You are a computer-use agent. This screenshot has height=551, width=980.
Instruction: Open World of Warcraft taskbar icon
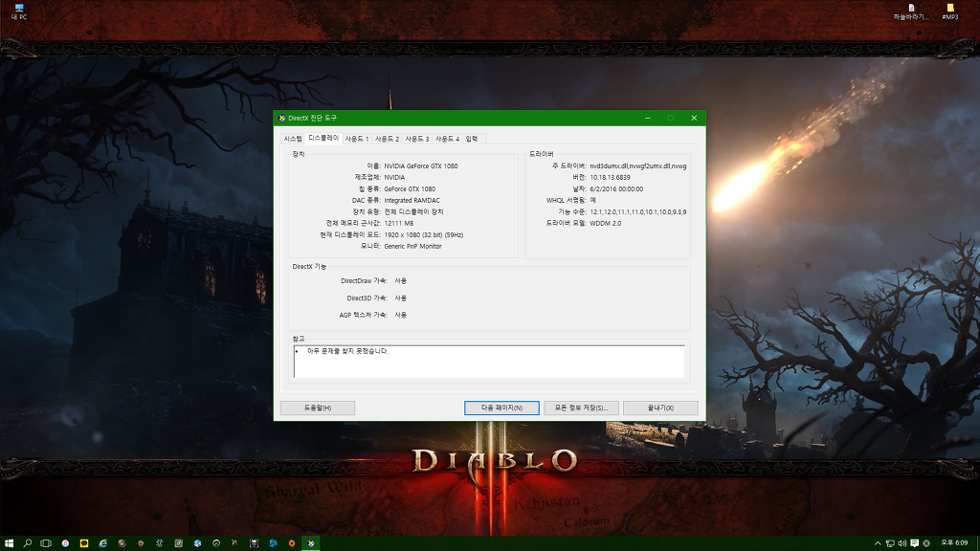click(x=122, y=543)
